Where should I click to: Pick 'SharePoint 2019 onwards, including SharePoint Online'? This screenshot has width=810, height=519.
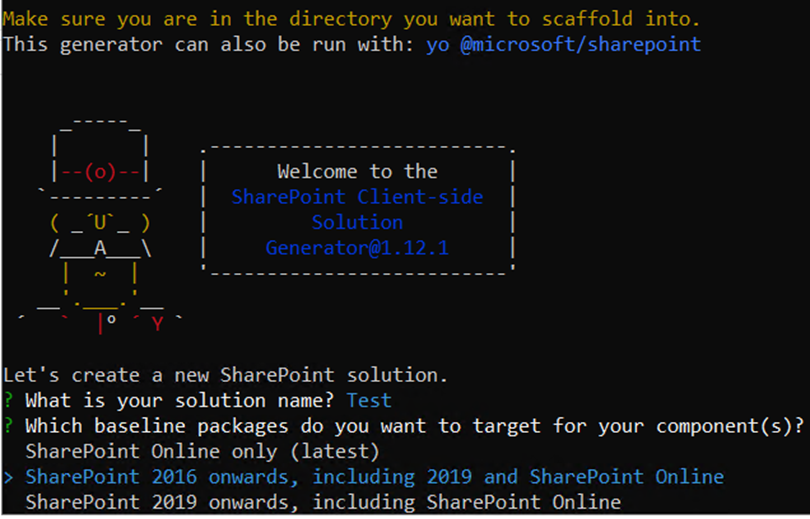coord(323,502)
